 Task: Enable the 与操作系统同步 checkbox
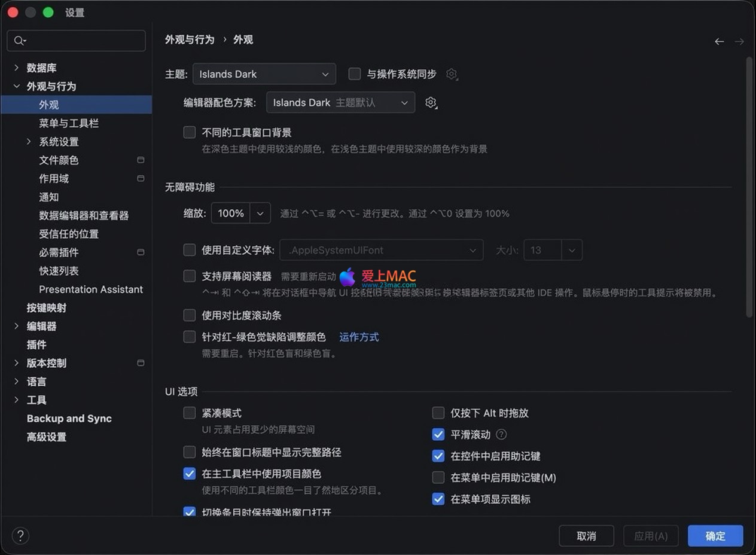(355, 74)
